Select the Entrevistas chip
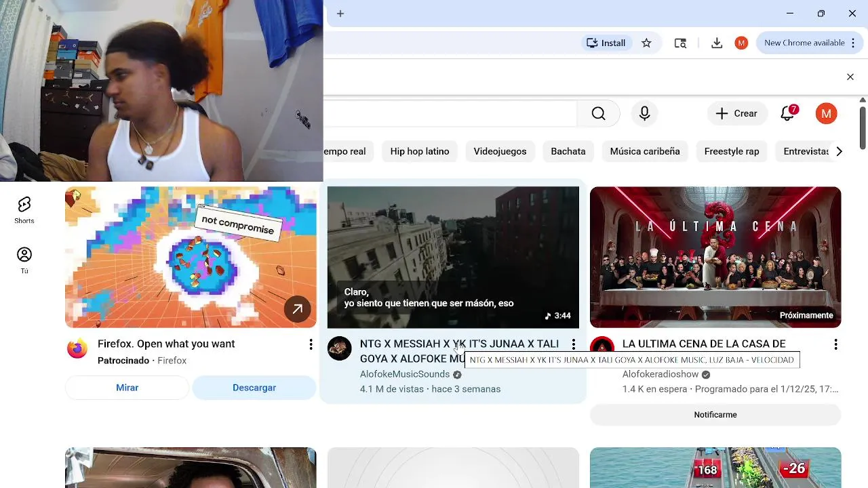Screen dimensions: 868x488 tap(805, 151)
